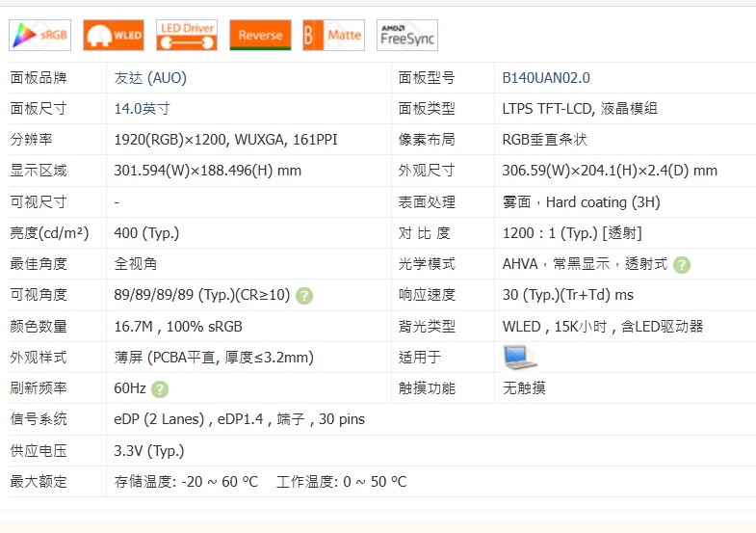Screen dimensions: 756x533
Task: Select the 400 (Typ.) brightness value
Action: pos(146,233)
